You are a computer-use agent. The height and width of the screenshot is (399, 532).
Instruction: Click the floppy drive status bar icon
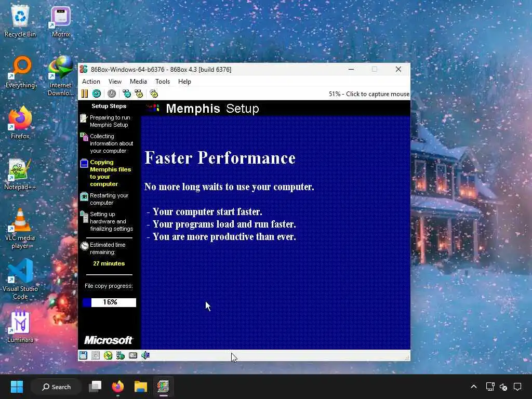pos(83,355)
